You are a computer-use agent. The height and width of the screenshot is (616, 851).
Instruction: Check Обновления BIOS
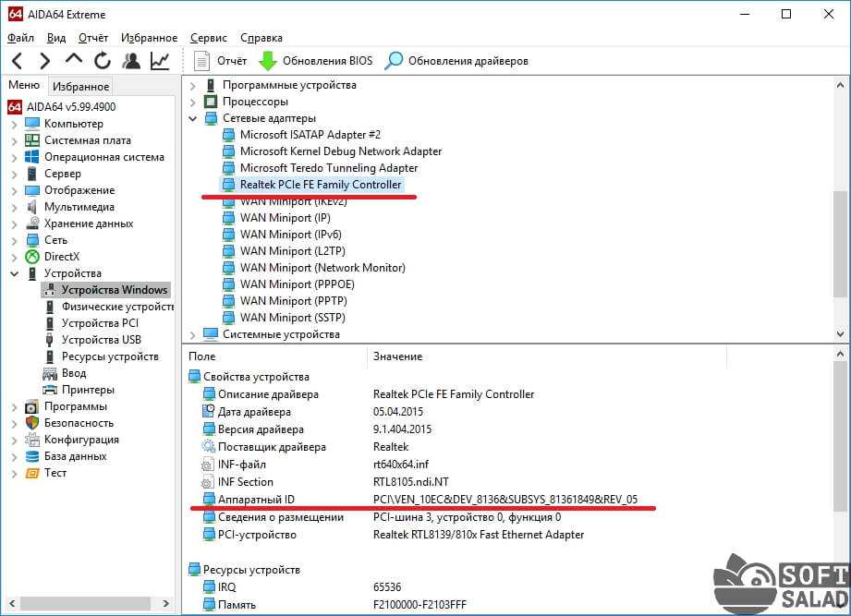pyautogui.click(x=316, y=61)
